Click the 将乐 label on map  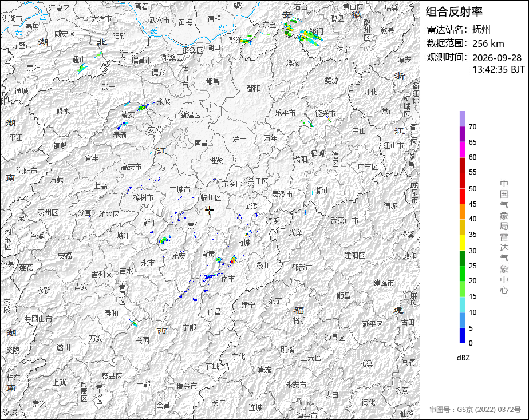coord(299,320)
